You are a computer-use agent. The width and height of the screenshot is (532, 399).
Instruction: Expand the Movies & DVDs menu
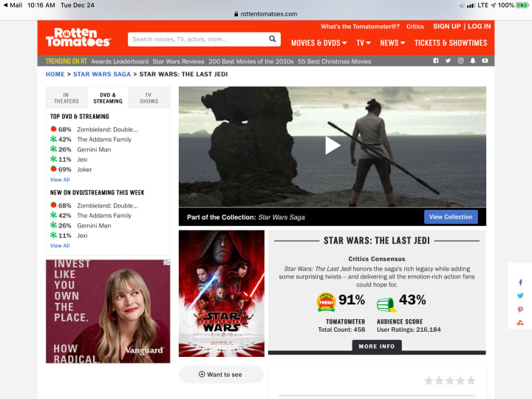[319, 43]
